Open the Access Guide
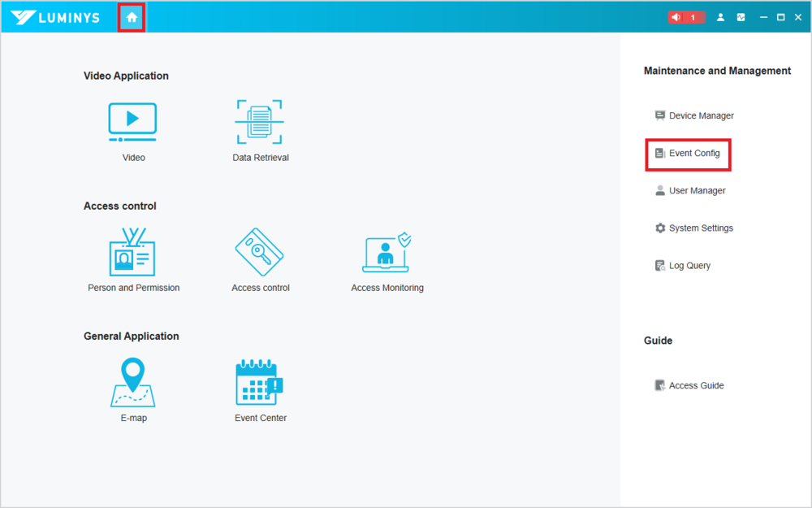Screen dimensions: 812x508 695,385
